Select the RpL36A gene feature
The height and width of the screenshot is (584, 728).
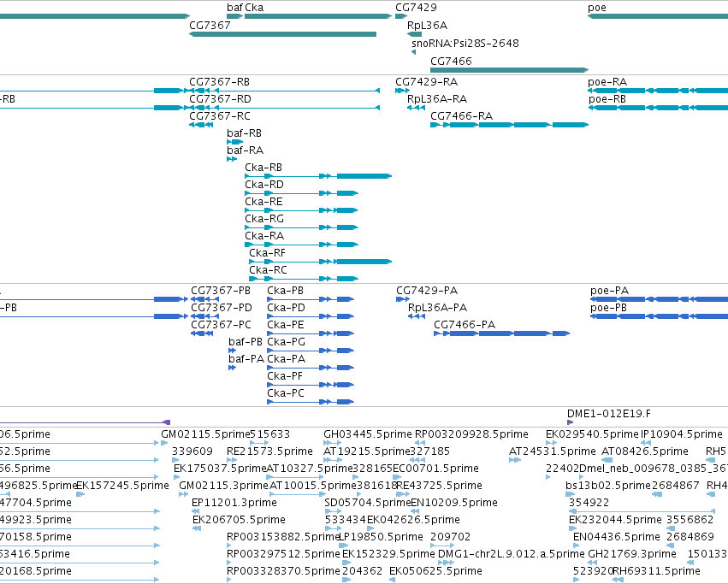415,34
